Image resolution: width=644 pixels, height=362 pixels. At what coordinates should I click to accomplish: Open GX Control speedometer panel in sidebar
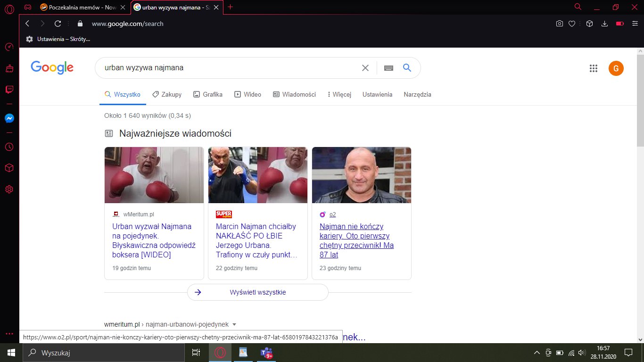9,47
